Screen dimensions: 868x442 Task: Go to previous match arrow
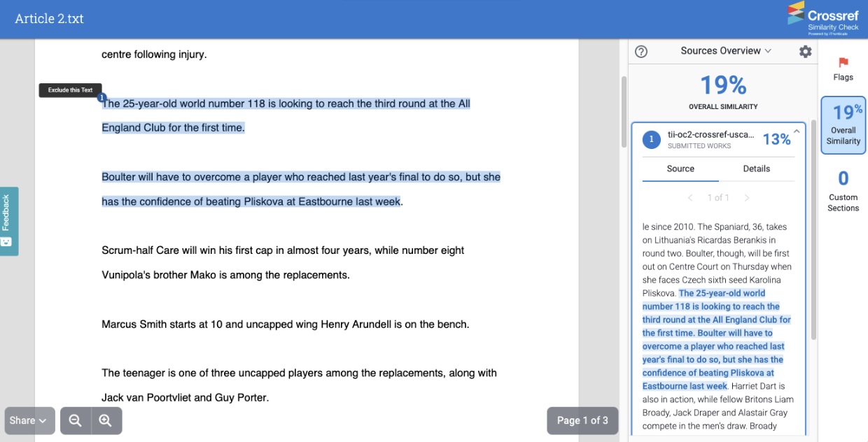690,198
